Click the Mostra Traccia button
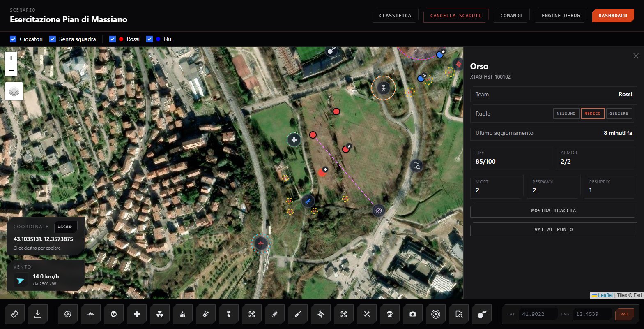 [x=554, y=211]
